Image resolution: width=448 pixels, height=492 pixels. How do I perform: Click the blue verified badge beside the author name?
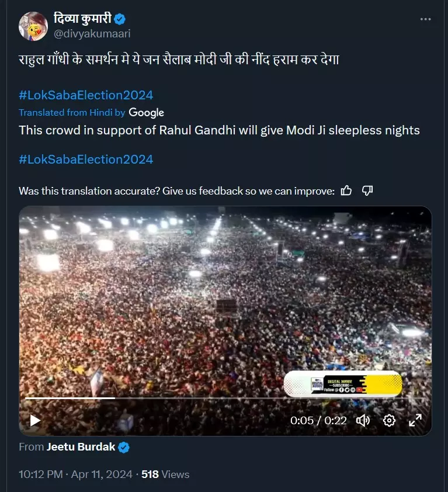coord(120,19)
